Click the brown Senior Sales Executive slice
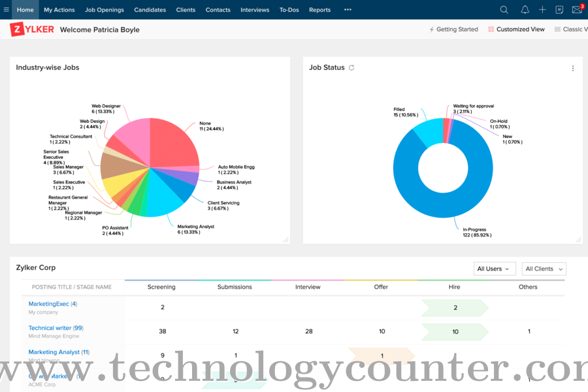 pyautogui.click(x=117, y=165)
